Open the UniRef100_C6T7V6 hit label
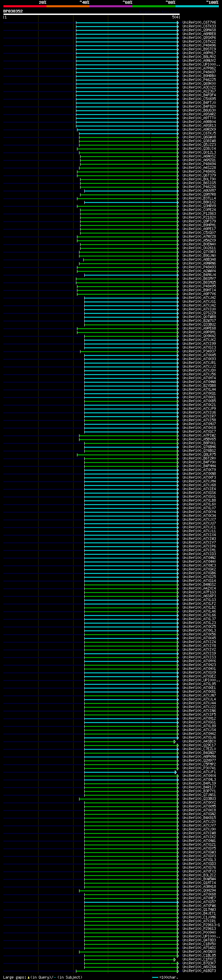The height and width of the screenshot is (980, 222). [x=199, y=23]
